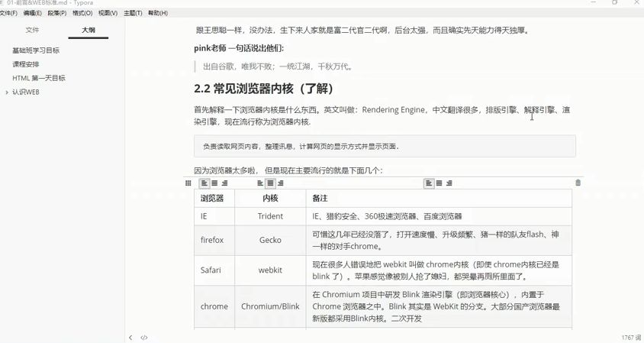Toggle source code mode icon in status bar
This screenshot has height=343, width=644.
tap(144, 337)
